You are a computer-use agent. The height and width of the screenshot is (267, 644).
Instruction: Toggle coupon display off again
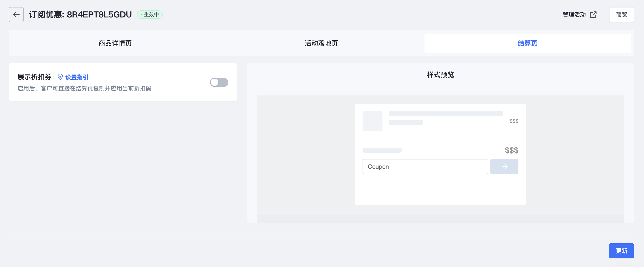[219, 82]
